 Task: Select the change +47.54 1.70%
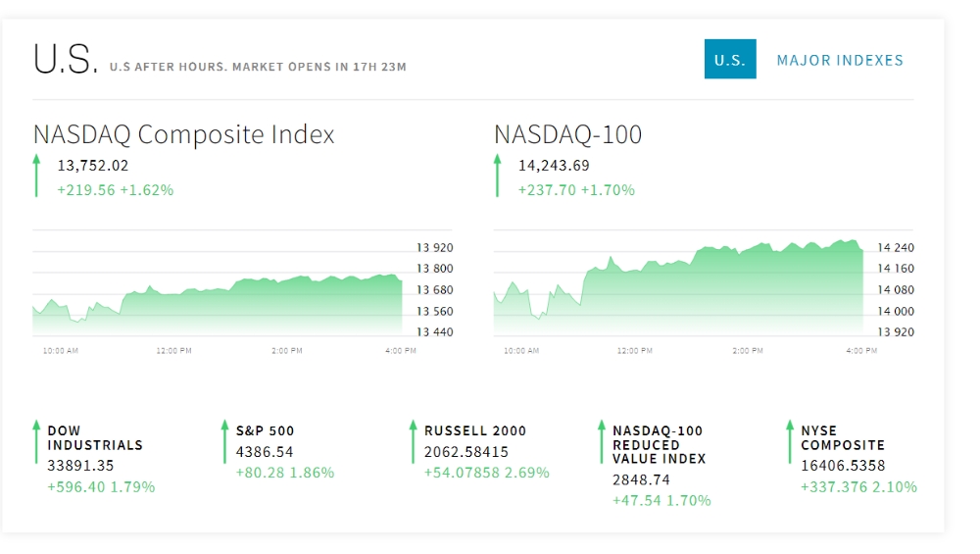[x=661, y=501]
